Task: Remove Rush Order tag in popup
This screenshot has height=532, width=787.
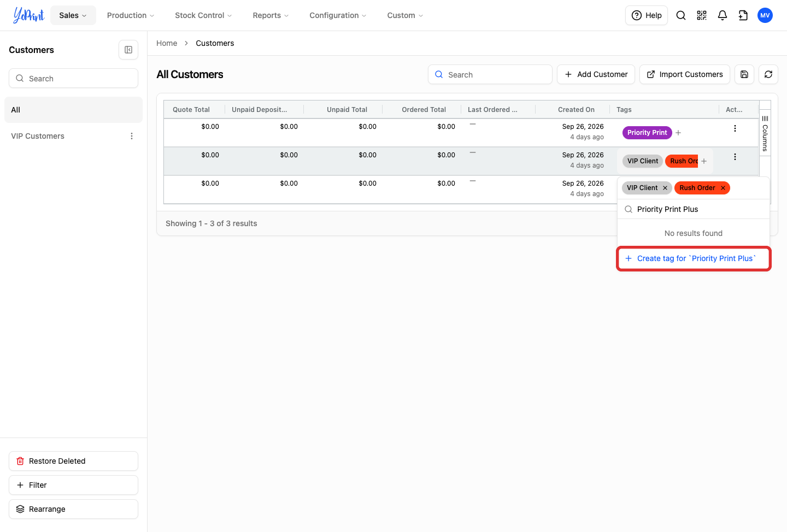Action: click(723, 188)
